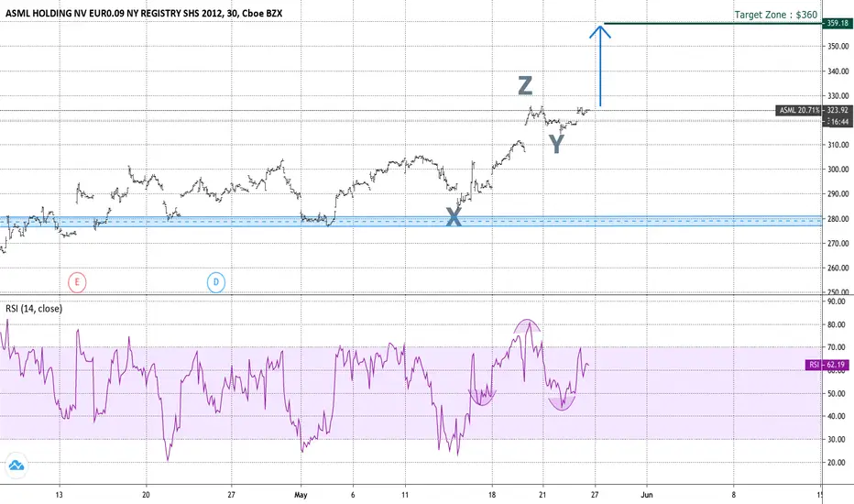854x504 pixels.
Task: Click the 340.00 price axis label
Action: 838,71
